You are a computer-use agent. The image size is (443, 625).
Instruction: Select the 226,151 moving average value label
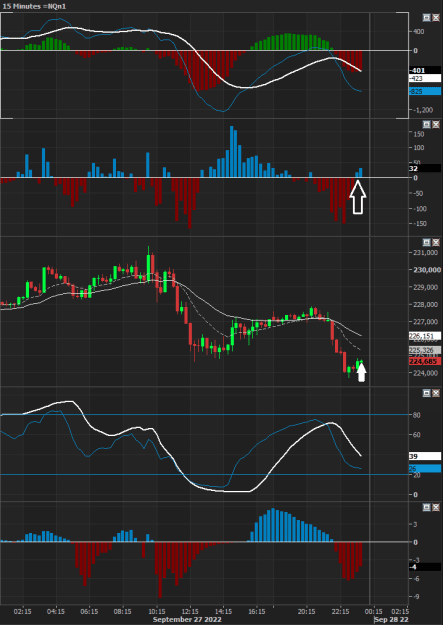[425, 336]
